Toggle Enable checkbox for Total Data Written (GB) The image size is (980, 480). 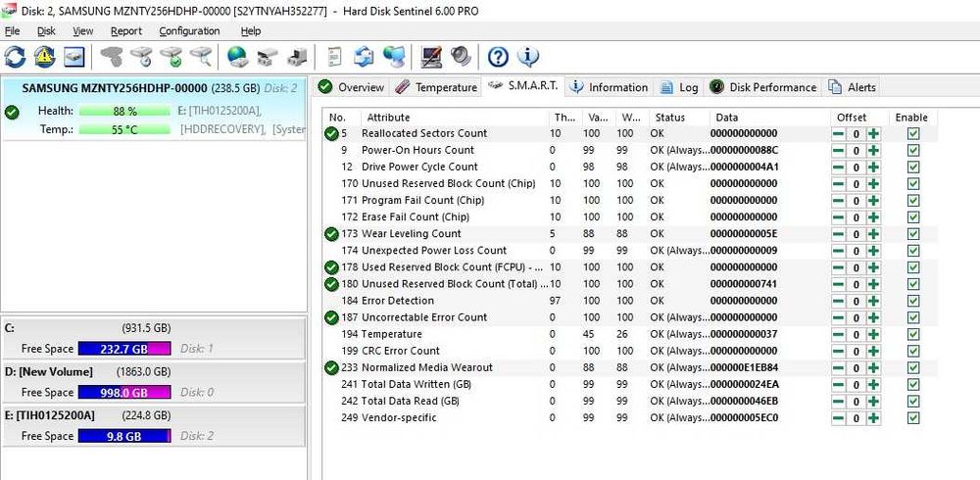pyautogui.click(x=913, y=384)
